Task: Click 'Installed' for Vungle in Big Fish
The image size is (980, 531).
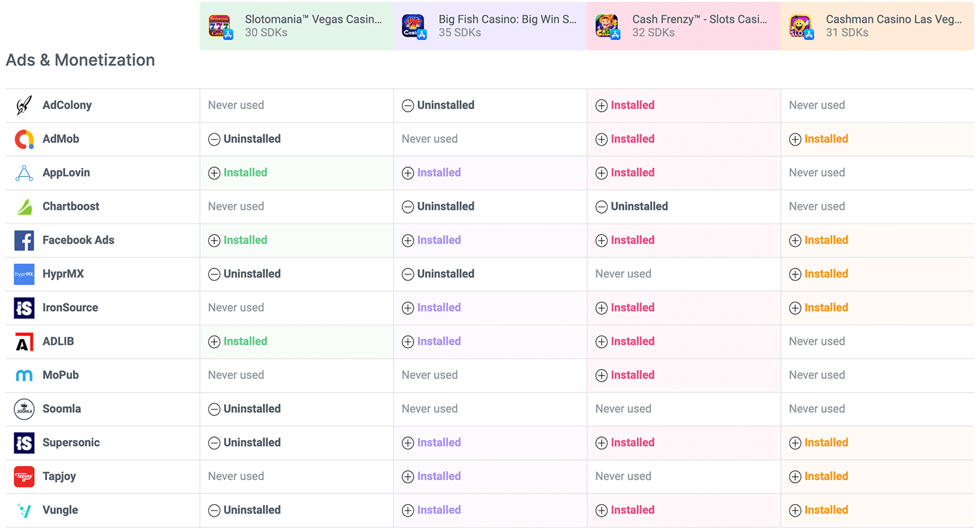Action: coord(439,510)
